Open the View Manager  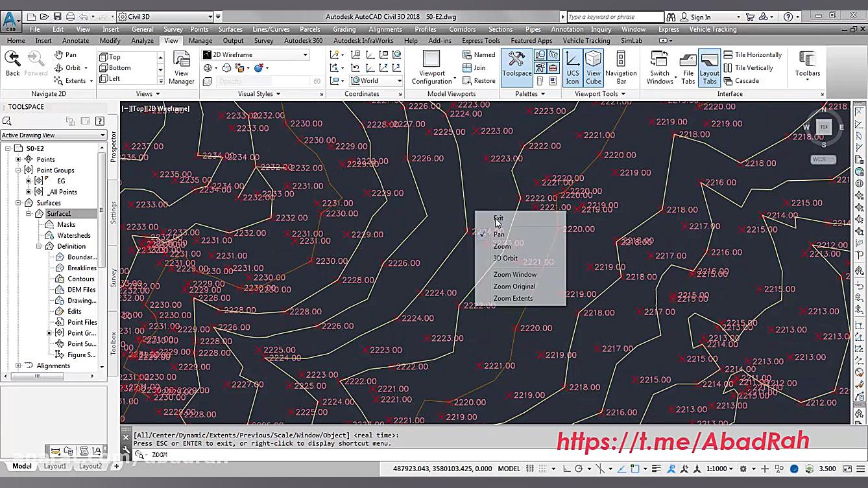click(181, 67)
